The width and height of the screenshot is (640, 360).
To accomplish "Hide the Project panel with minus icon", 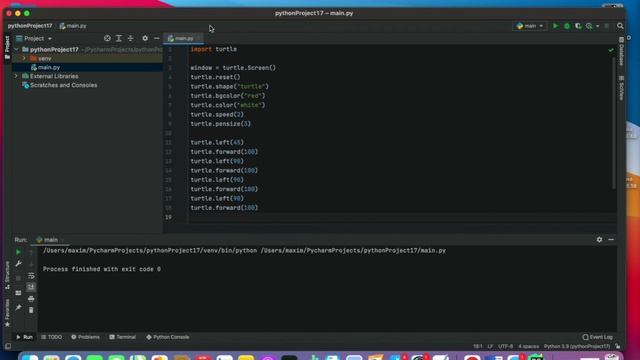I will (x=157, y=38).
